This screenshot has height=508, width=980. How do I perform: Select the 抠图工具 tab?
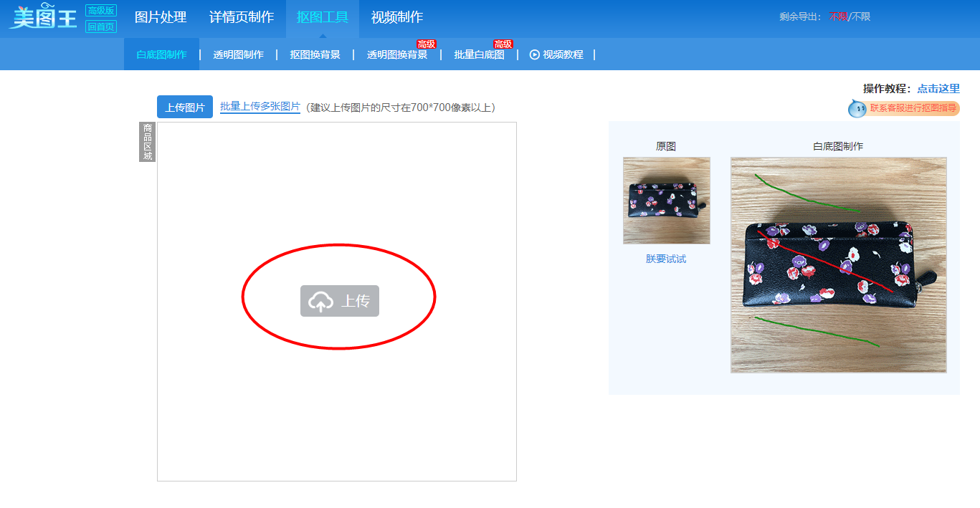tap(323, 17)
